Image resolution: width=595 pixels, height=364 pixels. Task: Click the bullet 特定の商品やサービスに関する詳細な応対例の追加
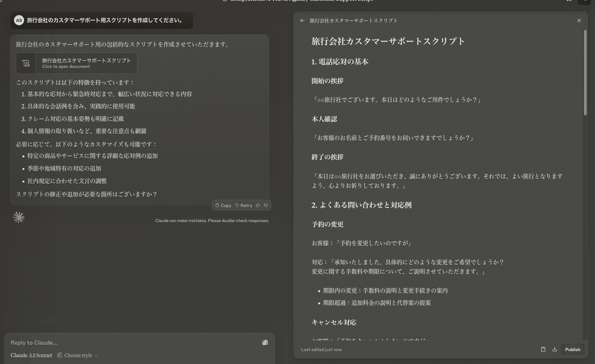[x=92, y=156]
